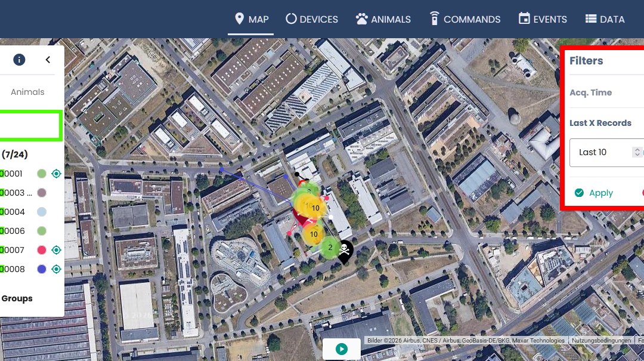Image resolution: width=644 pixels, height=361 pixels.
Task: Switch to the DEVICES tab
Action: 312,19
